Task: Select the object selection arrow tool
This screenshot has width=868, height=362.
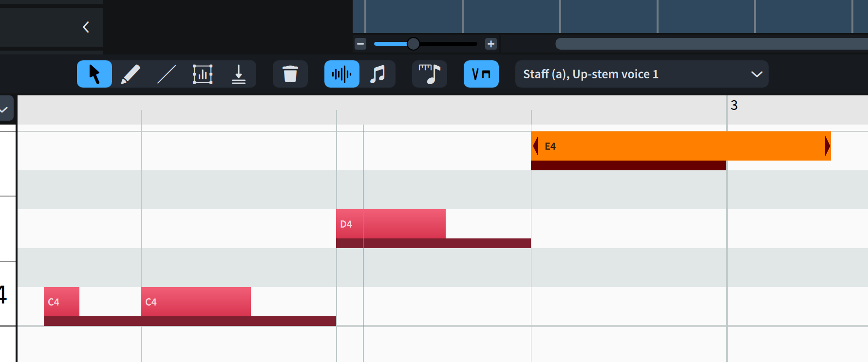Action: tap(94, 74)
